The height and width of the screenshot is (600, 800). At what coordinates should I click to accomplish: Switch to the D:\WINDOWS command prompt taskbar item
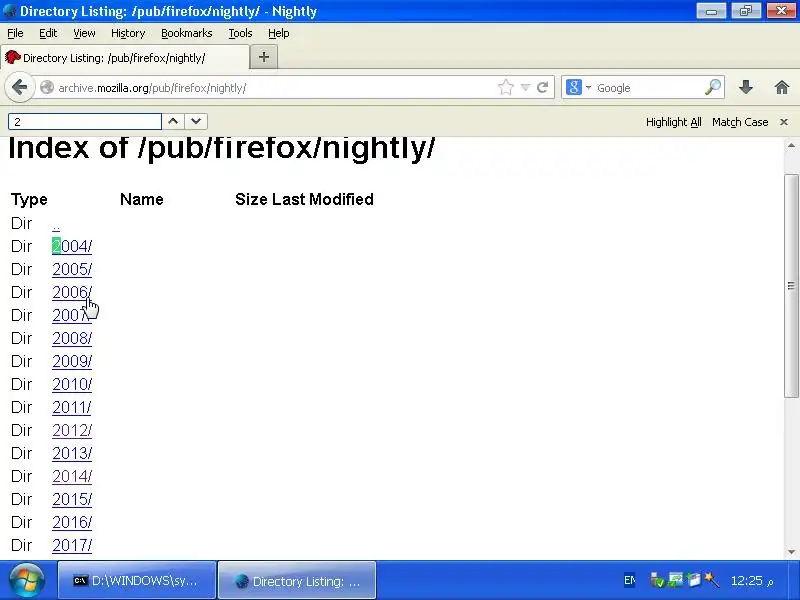pos(137,581)
